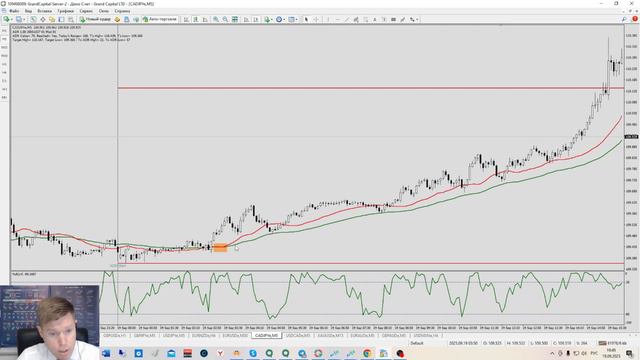Open Word from the taskbar
The height and width of the screenshot is (360, 640).
coord(106,353)
